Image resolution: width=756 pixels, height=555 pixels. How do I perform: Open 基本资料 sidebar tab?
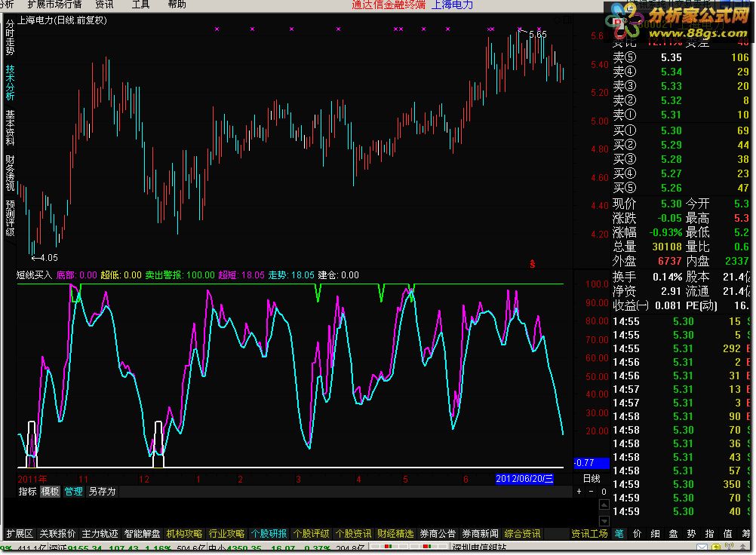(x=10, y=127)
